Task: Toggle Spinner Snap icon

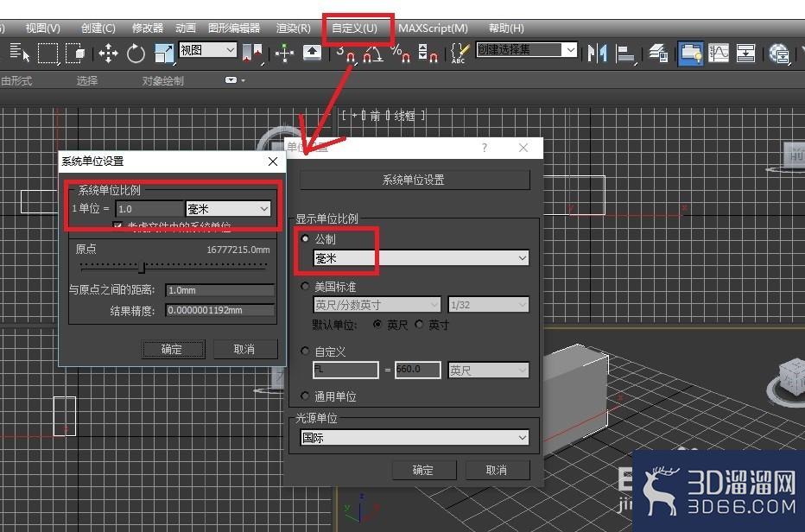Action: [428, 54]
